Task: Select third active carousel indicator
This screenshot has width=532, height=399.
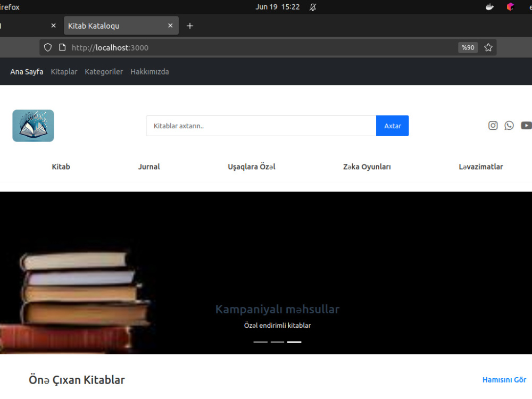Action: tap(295, 342)
